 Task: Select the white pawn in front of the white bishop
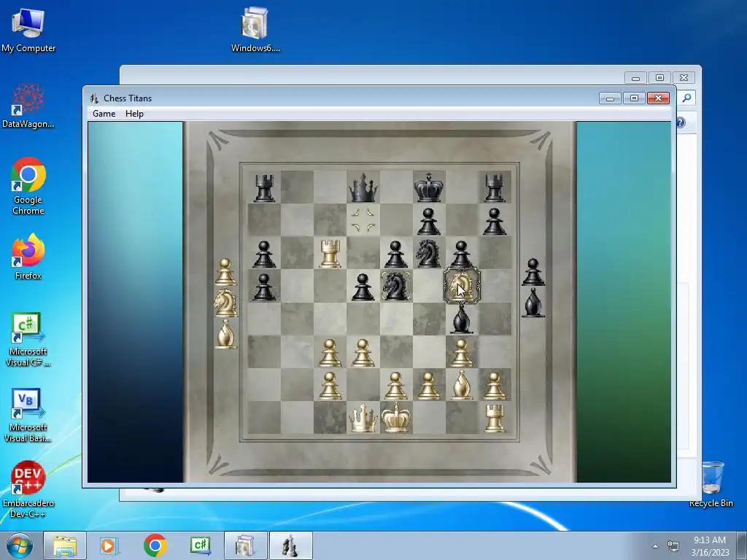click(x=461, y=352)
